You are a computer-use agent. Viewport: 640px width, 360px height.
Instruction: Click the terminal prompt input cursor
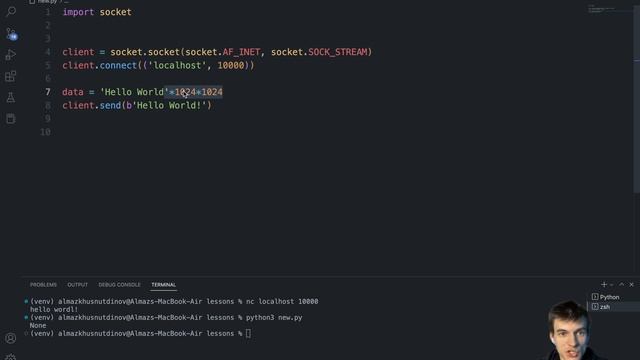click(x=248, y=333)
